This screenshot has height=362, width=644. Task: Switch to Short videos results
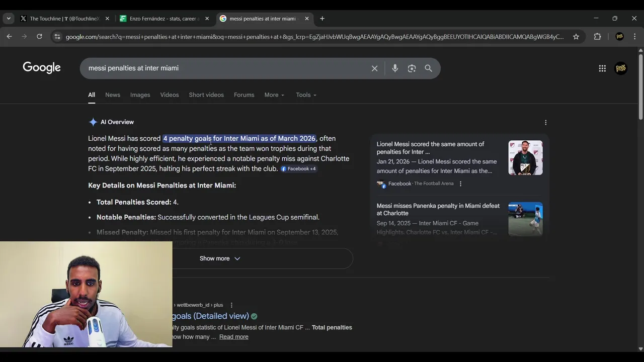(x=206, y=95)
